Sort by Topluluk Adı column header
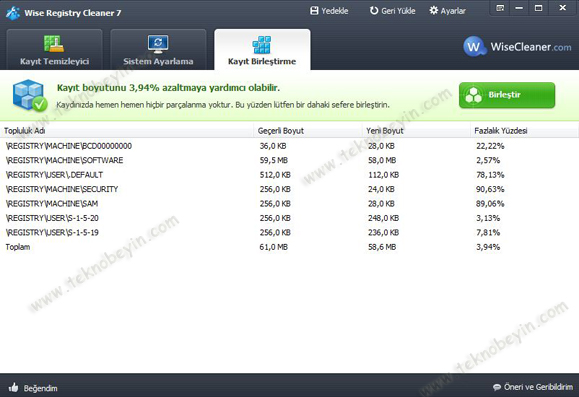Screen dimensions: 579x397 point(127,131)
